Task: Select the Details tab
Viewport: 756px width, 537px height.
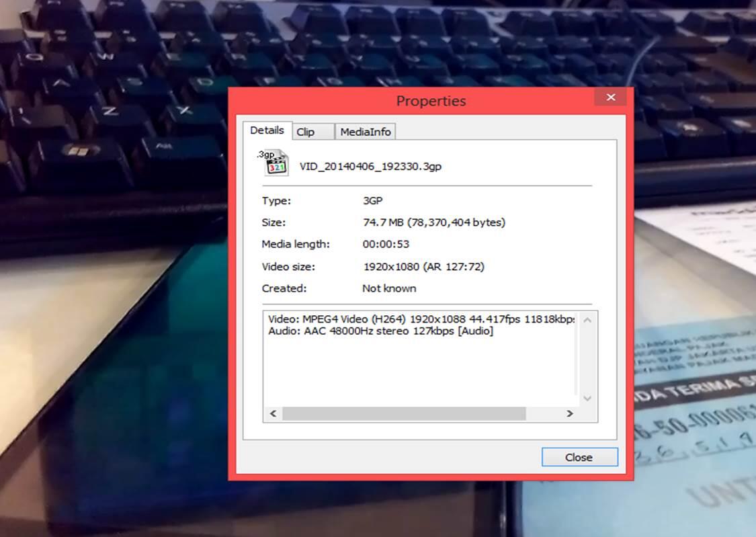Action: (267, 130)
